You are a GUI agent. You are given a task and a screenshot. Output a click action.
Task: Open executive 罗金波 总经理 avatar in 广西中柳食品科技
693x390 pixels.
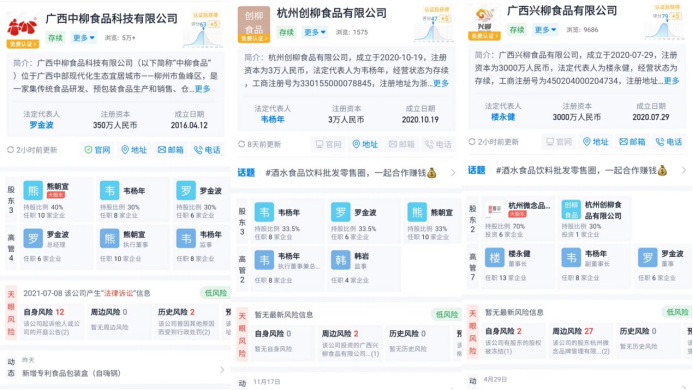coord(33,239)
